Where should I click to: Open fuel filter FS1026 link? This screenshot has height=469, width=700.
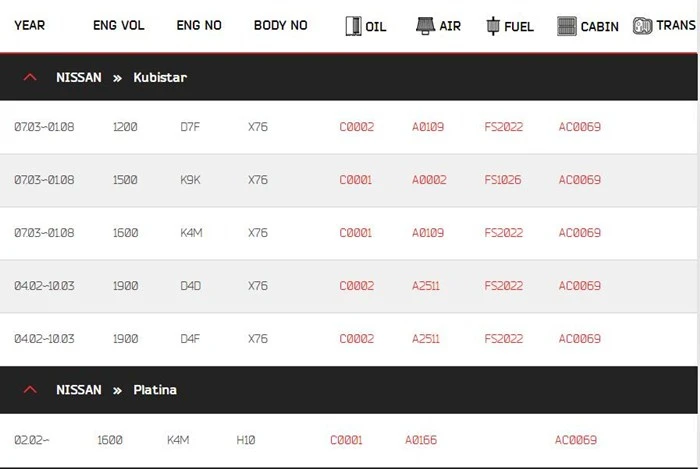click(x=503, y=180)
